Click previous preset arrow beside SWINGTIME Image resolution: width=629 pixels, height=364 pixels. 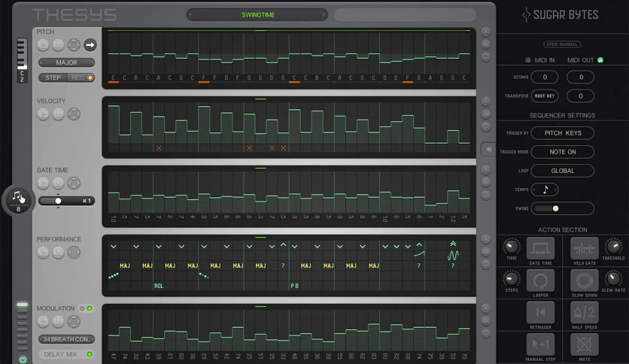coord(190,15)
